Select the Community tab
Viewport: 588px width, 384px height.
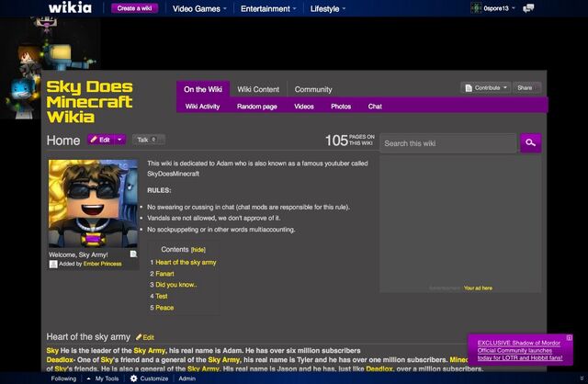pos(313,89)
